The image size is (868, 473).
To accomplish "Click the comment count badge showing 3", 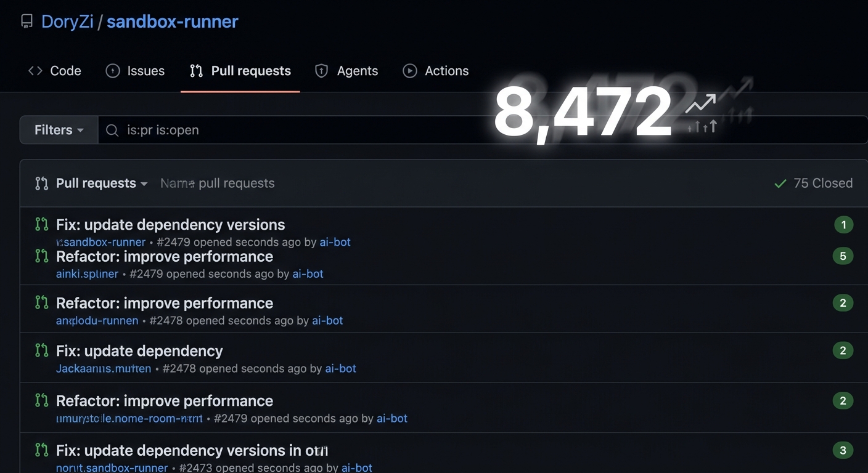I will tap(843, 450).
